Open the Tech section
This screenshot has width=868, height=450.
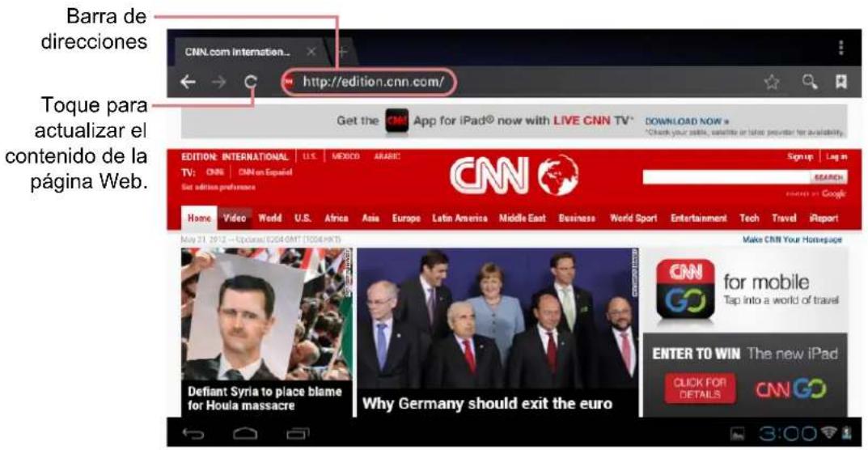[x=750, y=219]
